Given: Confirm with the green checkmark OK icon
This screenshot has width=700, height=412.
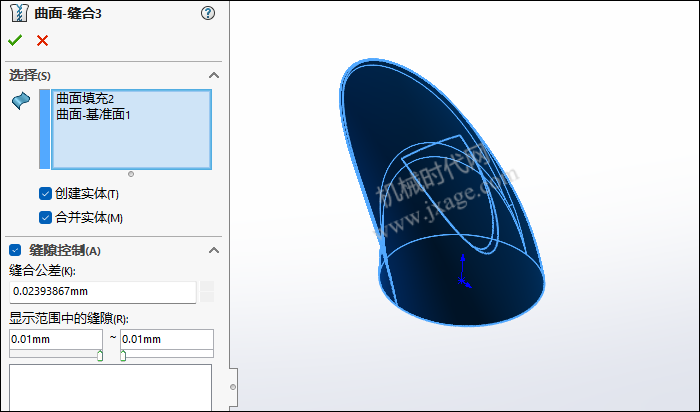Looking at the screenshot, I should coord(15,41).
